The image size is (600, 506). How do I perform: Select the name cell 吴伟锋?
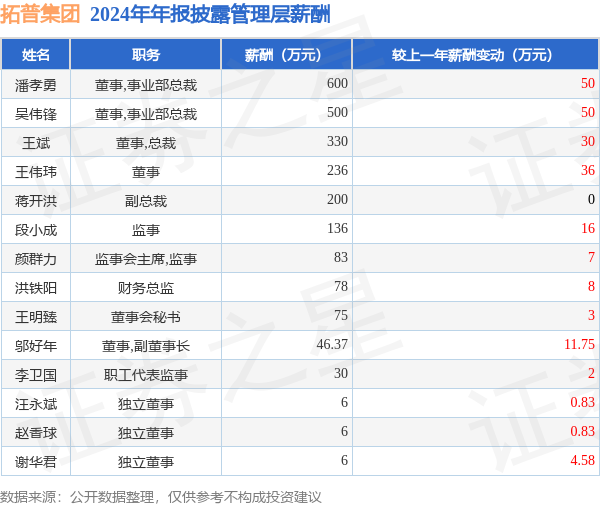36,114
